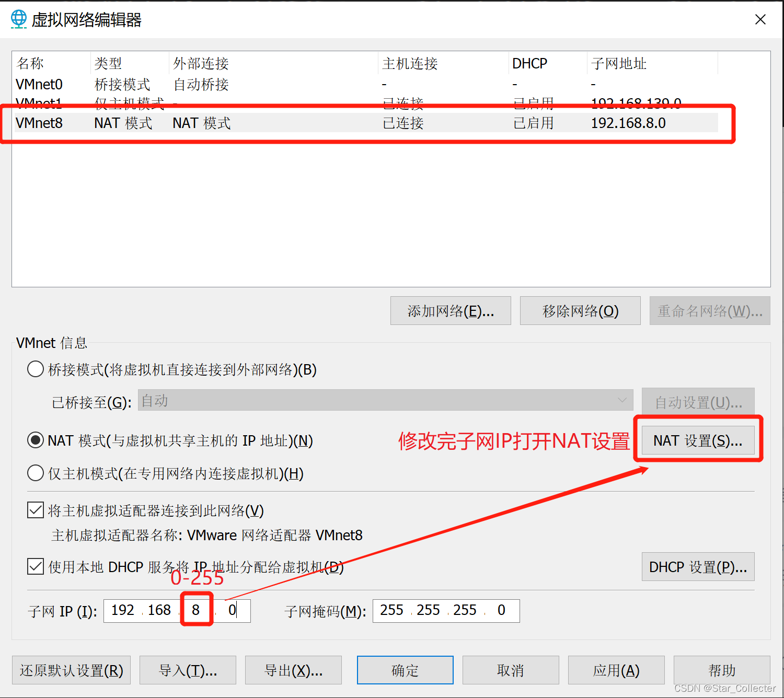This screenshot has width=784, height=698.
Task: Toggle 将主机虚拟适配器连接到此网络 checkbox
Action: coord(36,510)
